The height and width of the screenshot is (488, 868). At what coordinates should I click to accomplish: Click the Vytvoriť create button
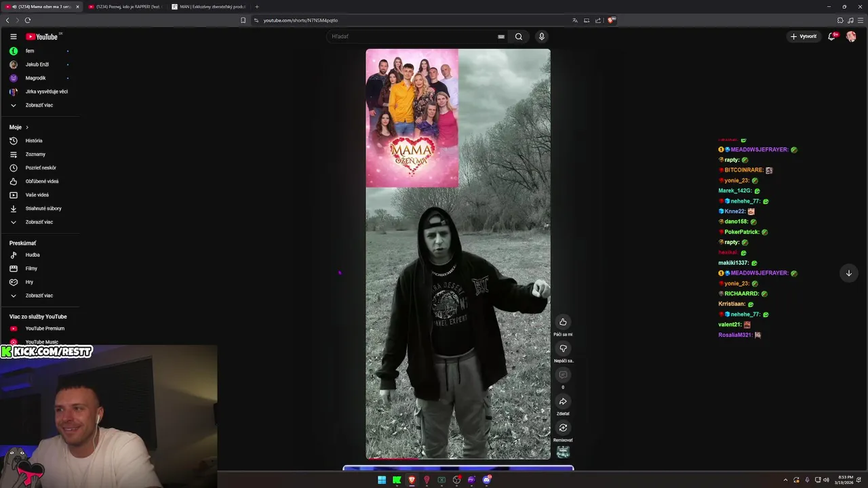tap(804, 37)
